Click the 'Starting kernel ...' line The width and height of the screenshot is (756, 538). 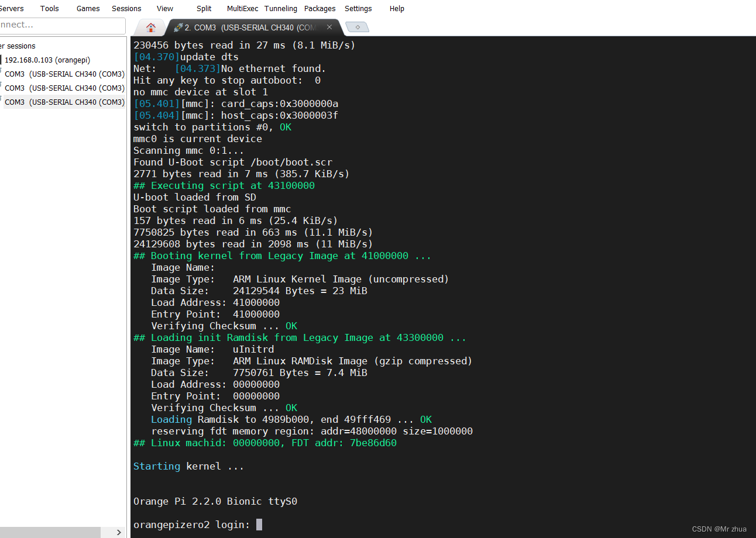[188, 466]
